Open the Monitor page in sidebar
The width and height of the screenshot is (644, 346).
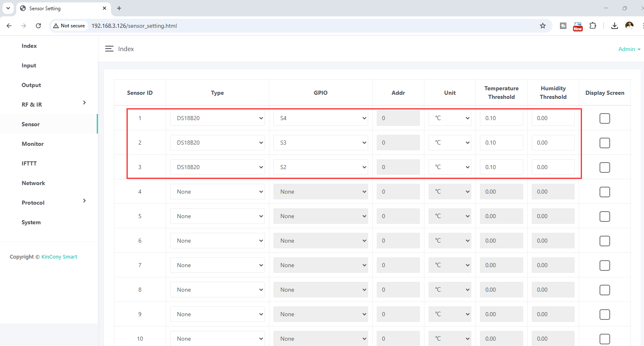coord(33,144)
